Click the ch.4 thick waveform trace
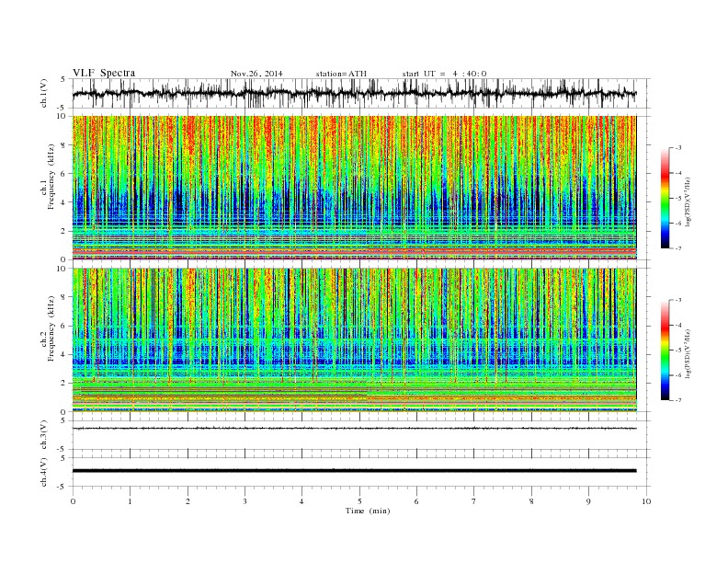Image resolution: width=728 pixels, height=563 pixels. coord(354,471)
